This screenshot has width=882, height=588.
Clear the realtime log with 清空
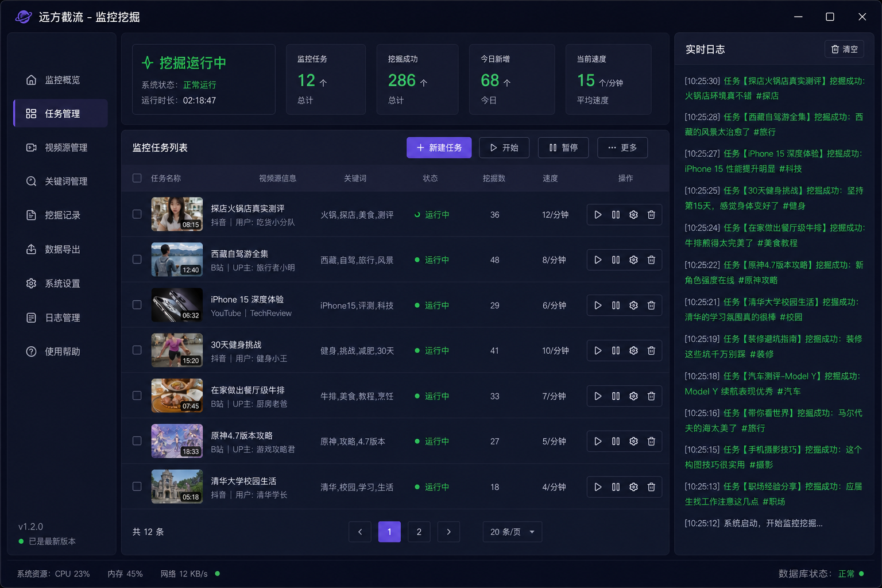pos(844,49)
